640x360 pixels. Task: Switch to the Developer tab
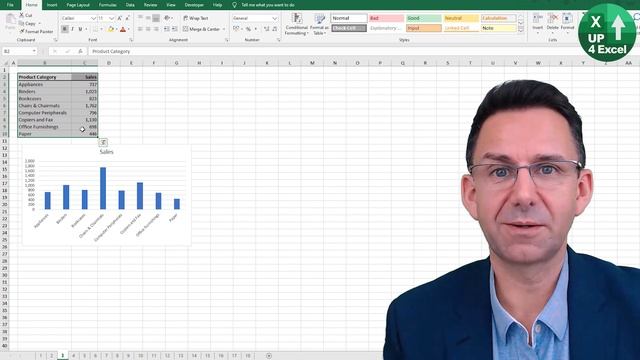pyautogui.click(x=194, y=5)
